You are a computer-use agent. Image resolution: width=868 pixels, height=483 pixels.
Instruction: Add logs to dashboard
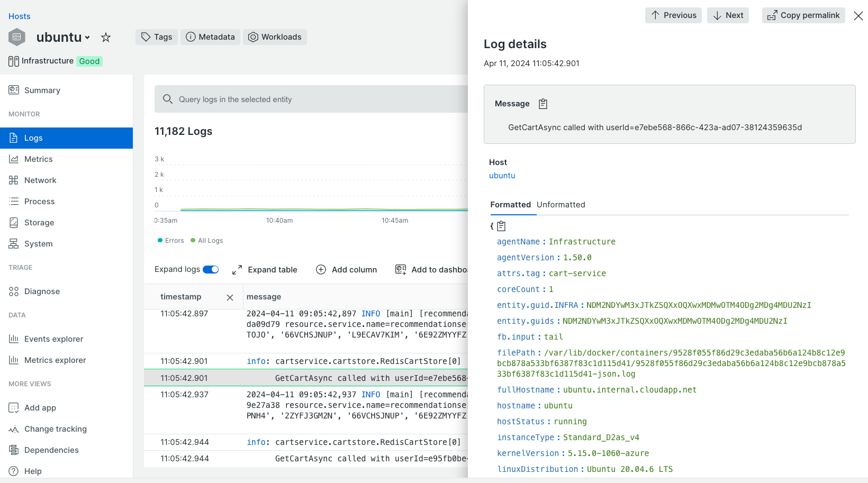click(434, 269)
